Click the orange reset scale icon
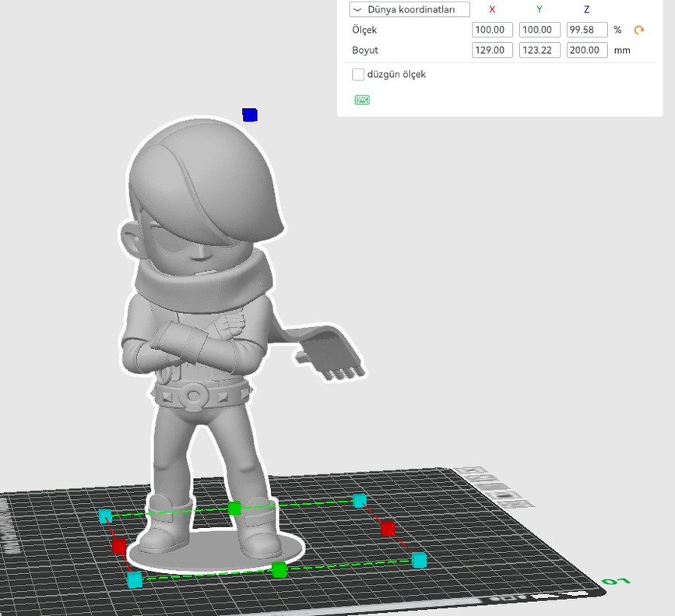 tap(639, 30)
